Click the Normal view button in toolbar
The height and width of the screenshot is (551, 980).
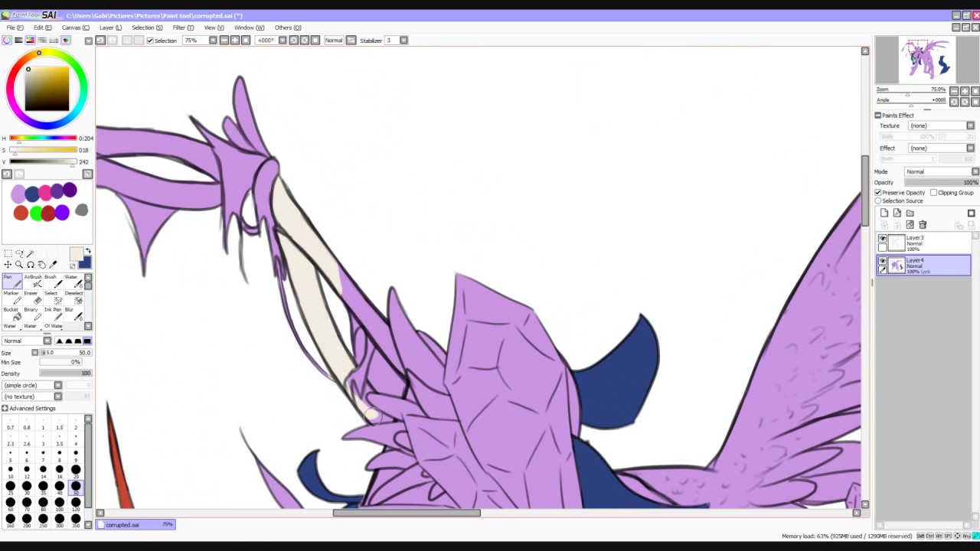[x=334, y=41]
